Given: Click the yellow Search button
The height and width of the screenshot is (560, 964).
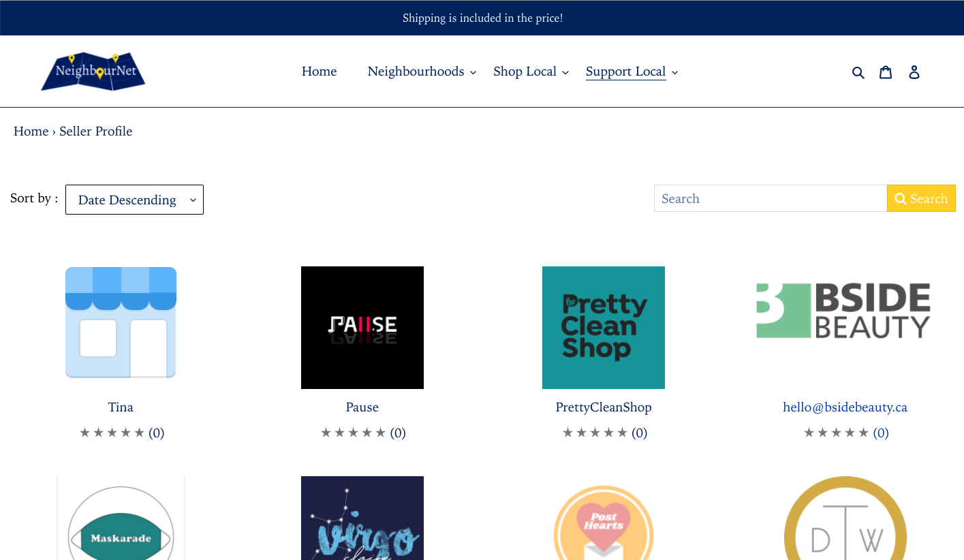Looking at the screenshot, I should [x=921, y=198].
